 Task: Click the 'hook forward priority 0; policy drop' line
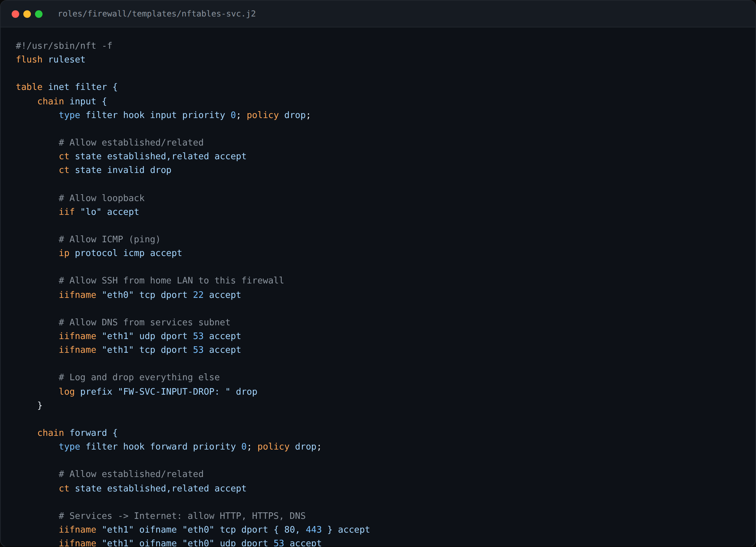coord(190,447)
